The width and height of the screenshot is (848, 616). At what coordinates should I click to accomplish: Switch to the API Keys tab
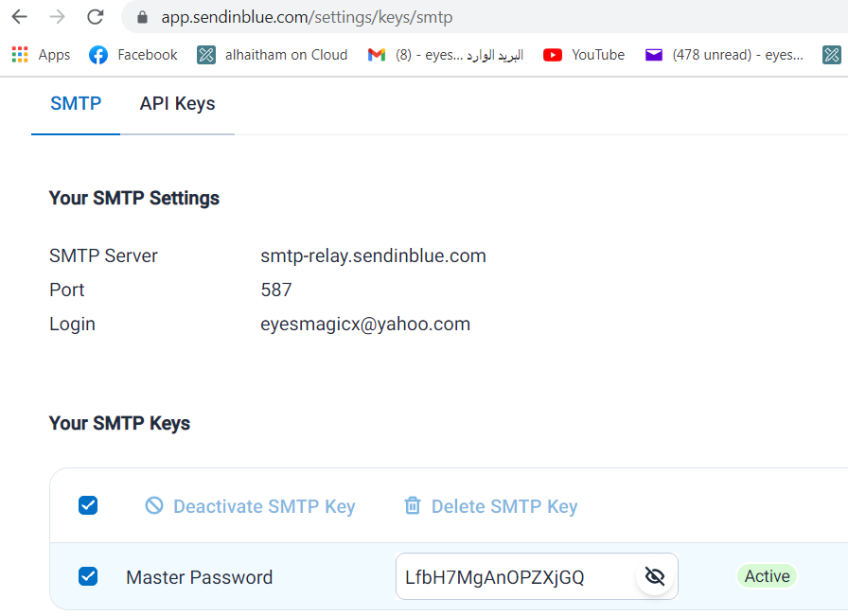177,104
